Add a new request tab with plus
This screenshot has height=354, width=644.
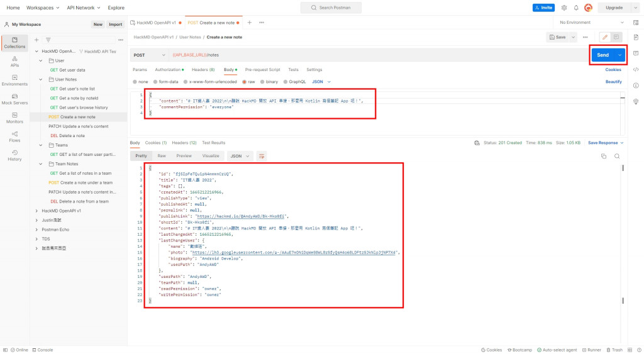coord(249,23)
